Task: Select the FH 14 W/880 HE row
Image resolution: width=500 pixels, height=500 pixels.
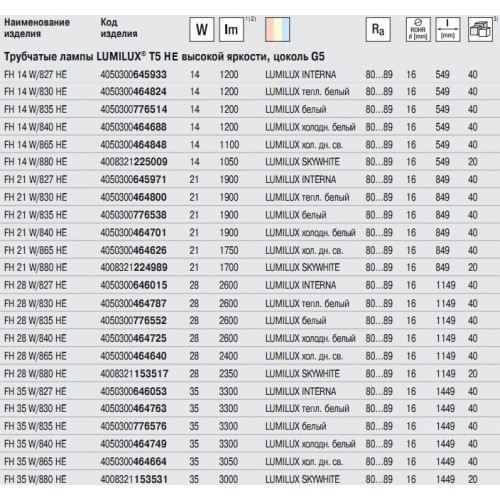Action: click(250, 162)
